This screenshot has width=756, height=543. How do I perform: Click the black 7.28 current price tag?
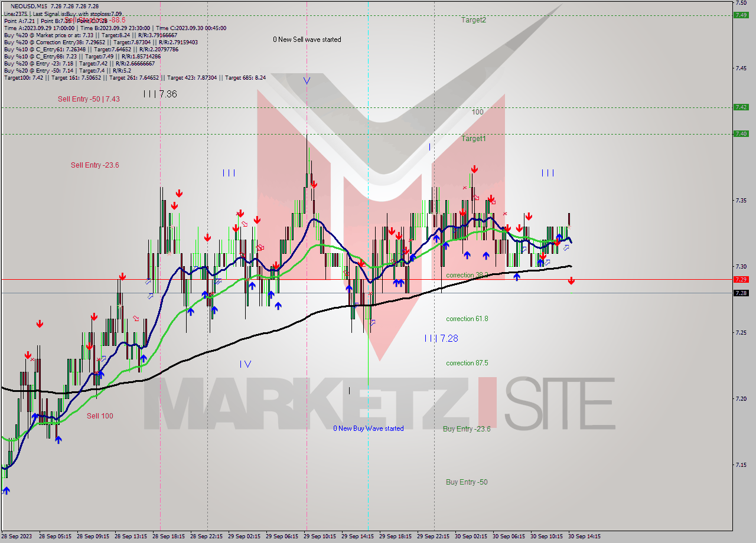[741, 293]
